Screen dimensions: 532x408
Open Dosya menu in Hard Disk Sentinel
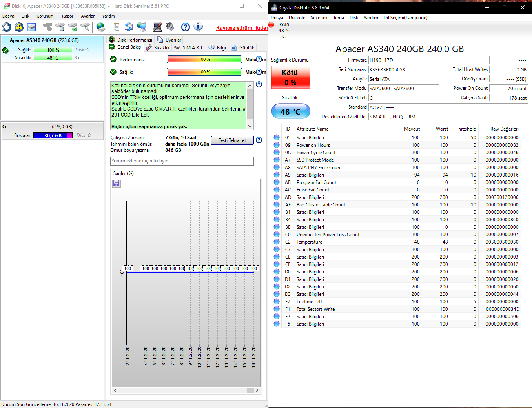(8, 16)
